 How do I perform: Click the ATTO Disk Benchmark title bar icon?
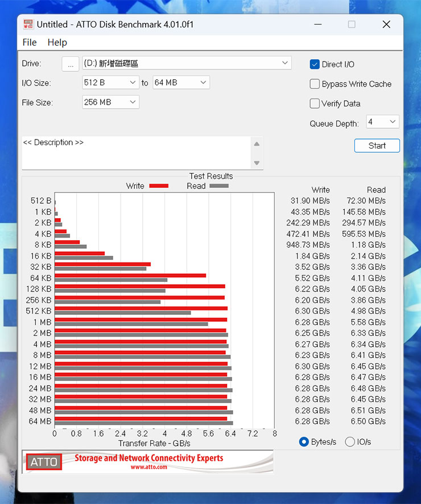(x=28, y=24)
